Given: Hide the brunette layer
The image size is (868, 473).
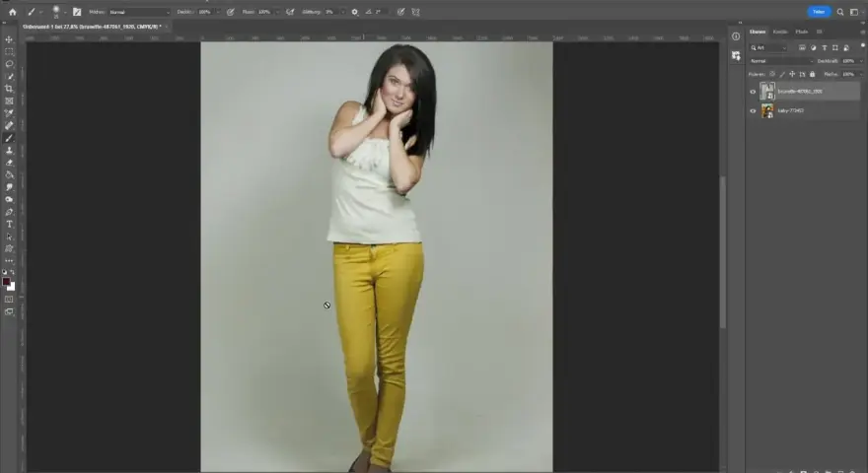Looking at the screenshot, I should click(x=753, y=92).
